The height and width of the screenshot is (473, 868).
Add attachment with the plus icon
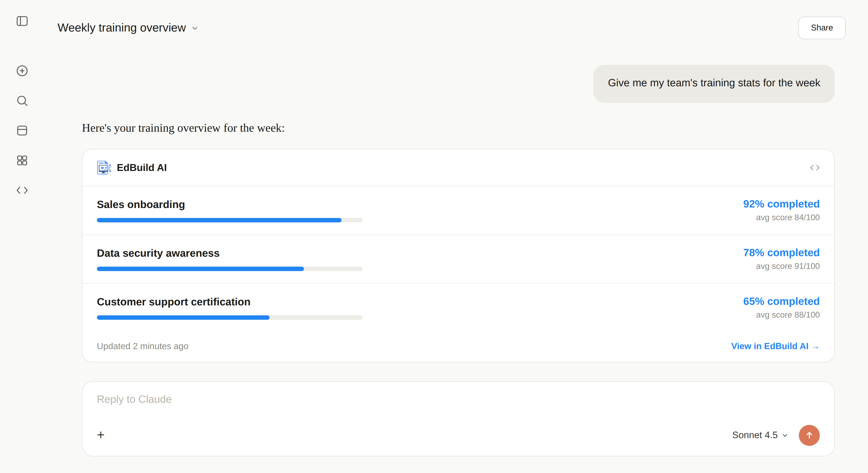pos(101,435)
